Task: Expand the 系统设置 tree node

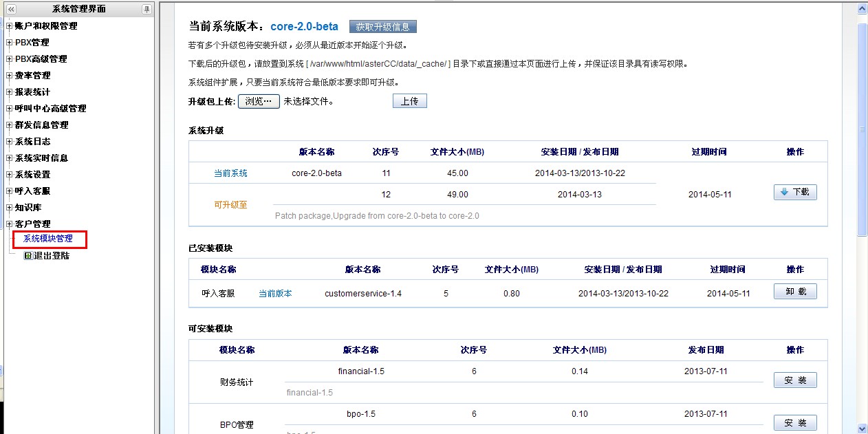Action: click(x=9, y=175)
